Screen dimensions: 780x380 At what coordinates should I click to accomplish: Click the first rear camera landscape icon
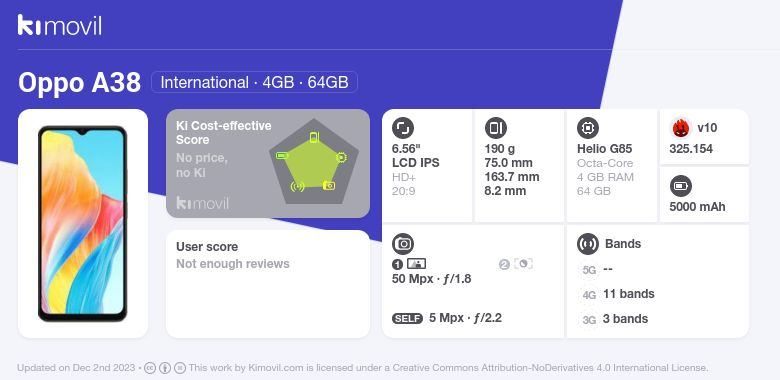(416, 264)
